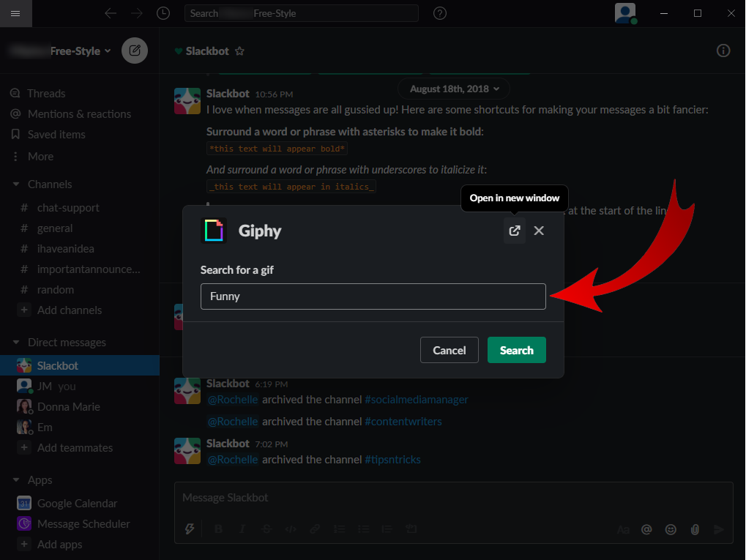746x560 pixels.
Task: Compose a new message
Action: point(135,51)
